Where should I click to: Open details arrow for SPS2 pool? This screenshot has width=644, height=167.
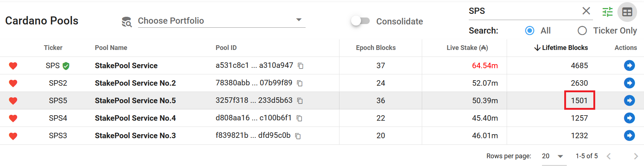(629, 83)
